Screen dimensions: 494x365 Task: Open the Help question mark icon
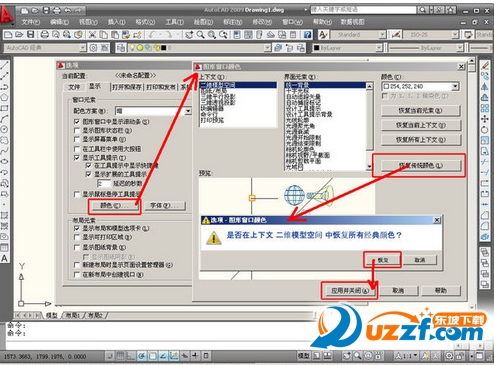click(307, 35)
